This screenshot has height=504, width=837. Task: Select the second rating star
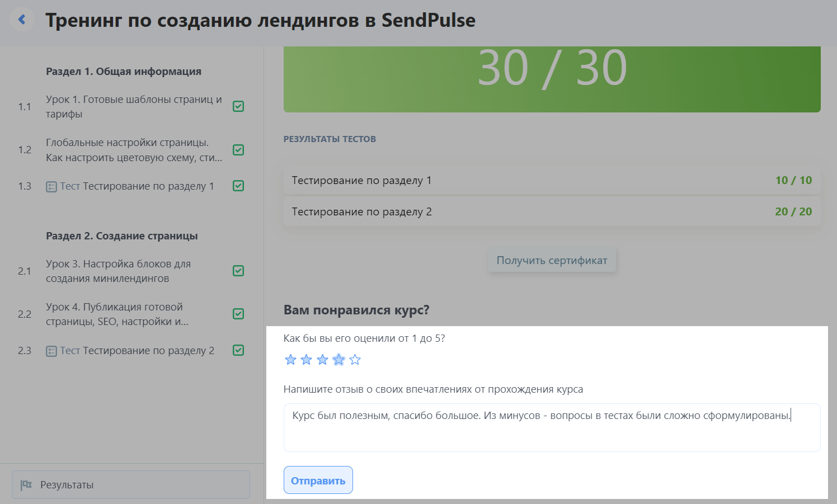(x=306, y=360)
